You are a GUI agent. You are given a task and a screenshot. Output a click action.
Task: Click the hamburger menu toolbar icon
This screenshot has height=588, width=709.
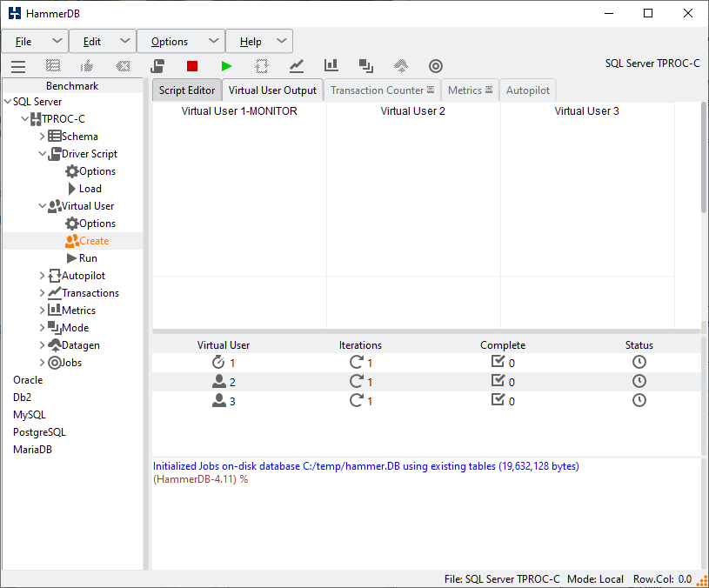coord(18,66)
